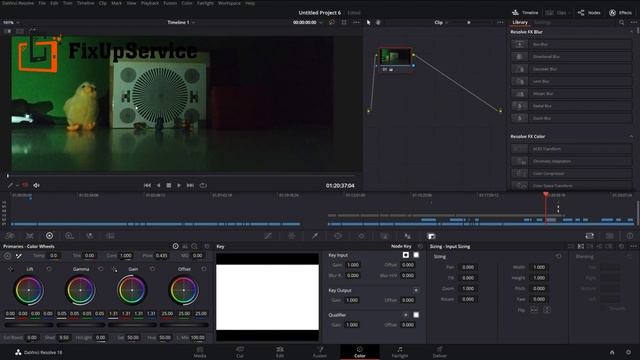Open project settings gear

(629, 352)
